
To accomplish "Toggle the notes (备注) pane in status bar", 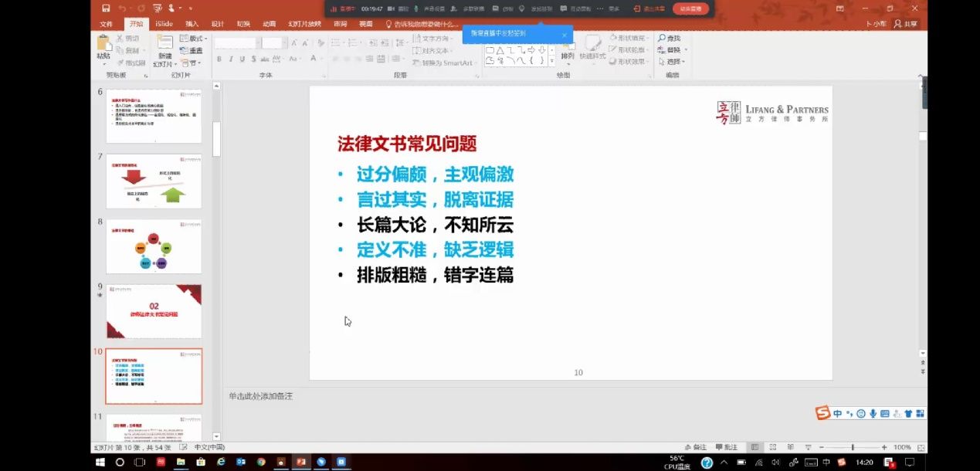I will coord(696,447).
